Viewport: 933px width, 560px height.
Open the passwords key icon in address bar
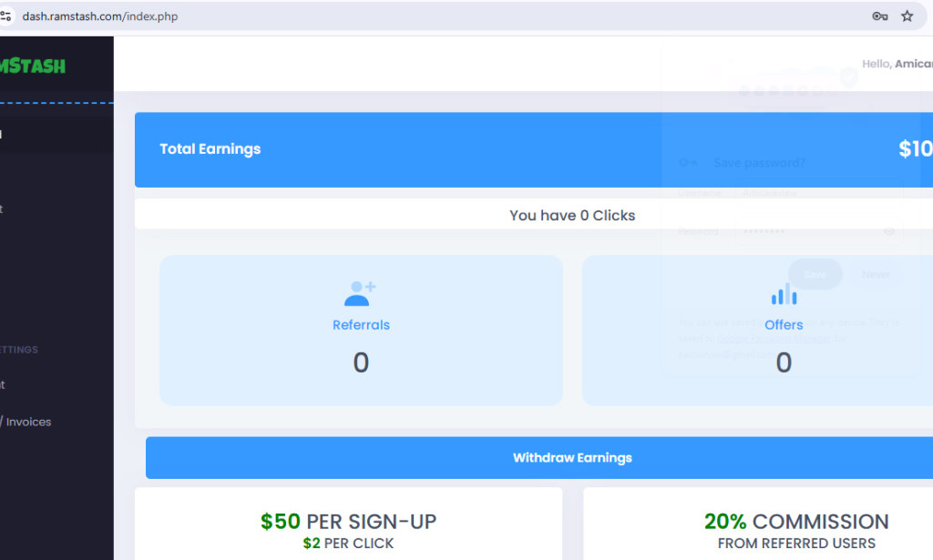tap(878, 15)
